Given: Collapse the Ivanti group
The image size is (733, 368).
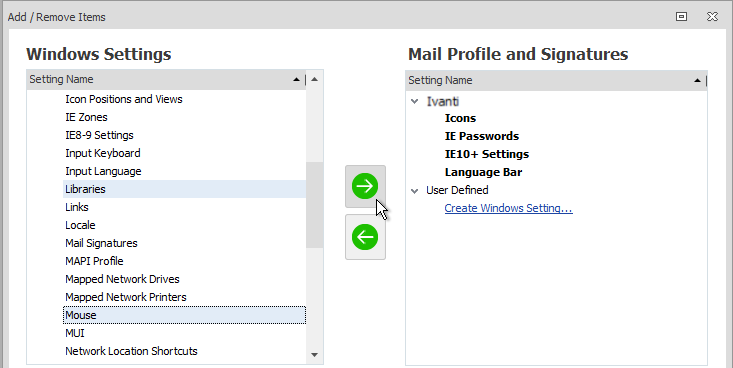Looking at the screenshot, I should 414,101.
